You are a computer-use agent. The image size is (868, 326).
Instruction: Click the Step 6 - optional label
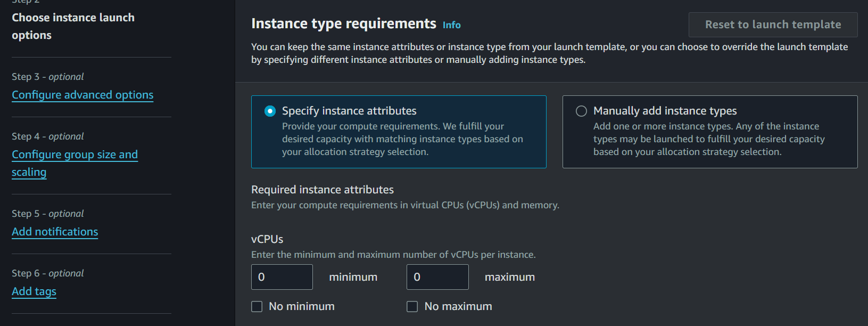(x=48, y=273)
